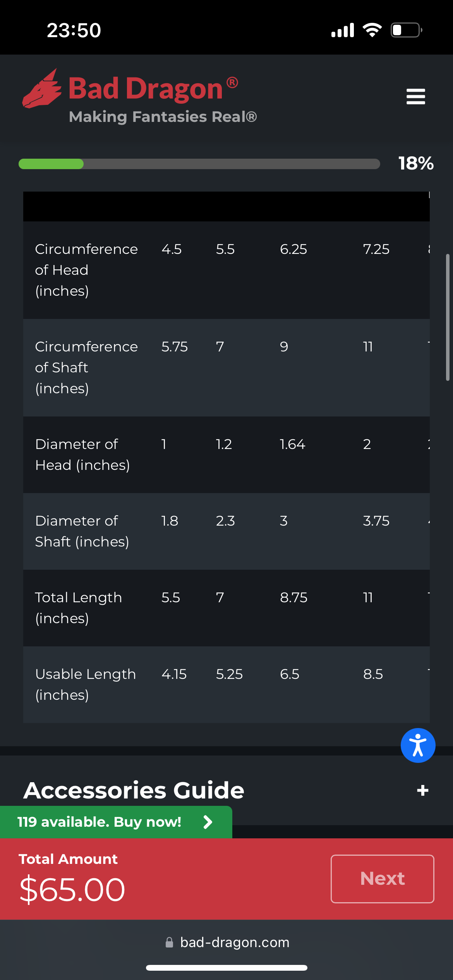This screenshot has width=453, height=980.
Task: Tap the bad-dragon.com address bar
Action: (x=235, y=942)
